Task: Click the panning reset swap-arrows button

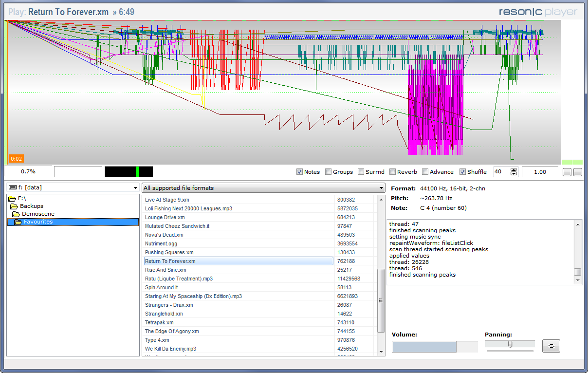Action: click(551, 346)
